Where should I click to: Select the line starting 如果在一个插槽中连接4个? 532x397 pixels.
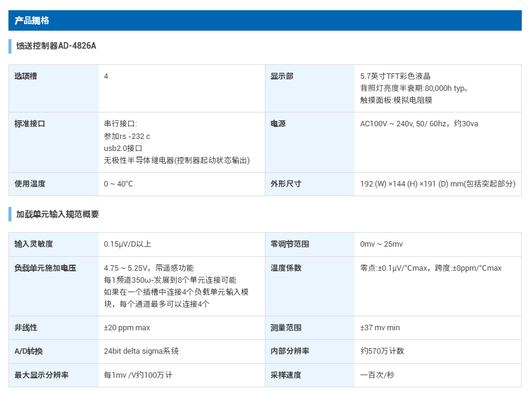click(x=176, y=292)
